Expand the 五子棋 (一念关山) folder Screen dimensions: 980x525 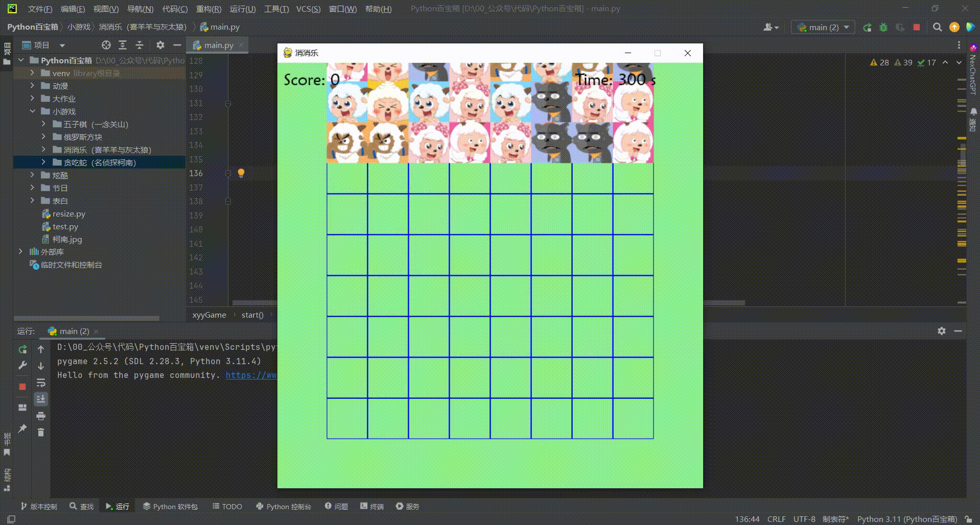tap(43, 124)
